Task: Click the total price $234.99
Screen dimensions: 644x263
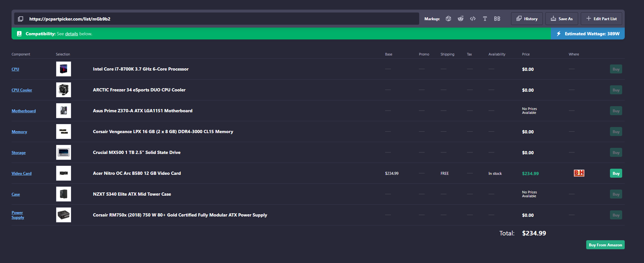Action: point(534,233)
